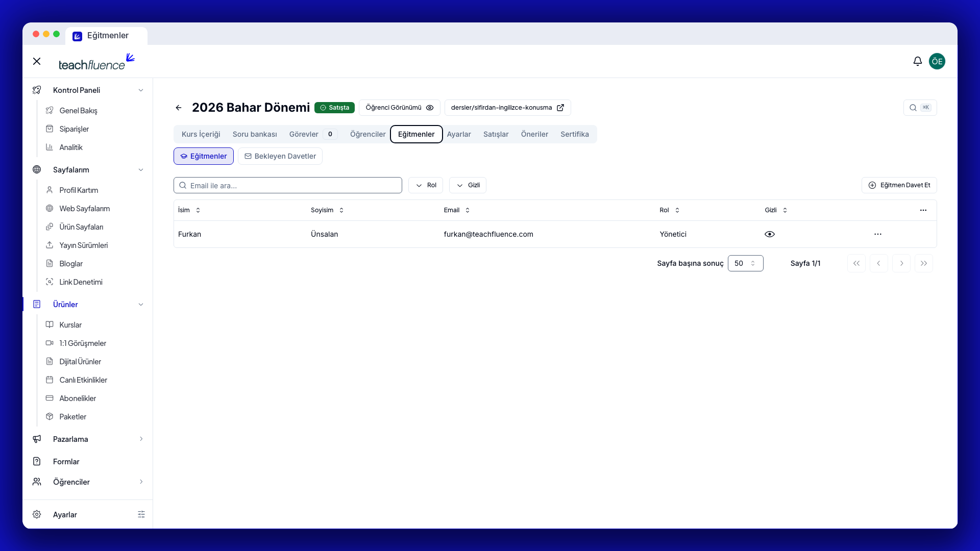
Task: Open the search shortcut box
Action: 920,108
